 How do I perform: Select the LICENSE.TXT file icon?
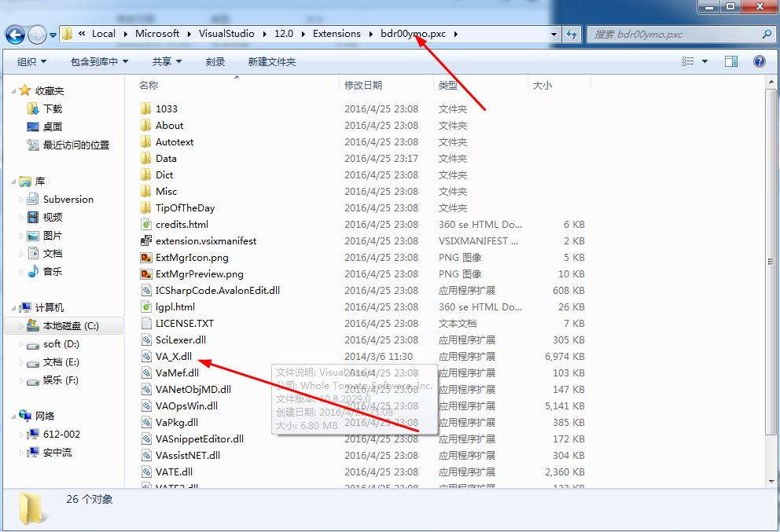pyautogui.click(x=145, y=323)
